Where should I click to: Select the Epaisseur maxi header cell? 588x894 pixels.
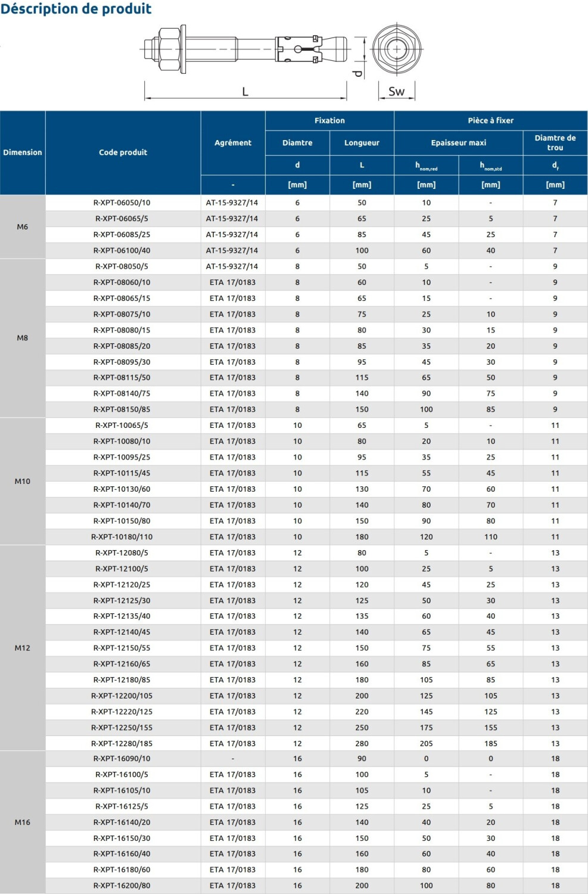pyautogui.click(x=459, y=143)
